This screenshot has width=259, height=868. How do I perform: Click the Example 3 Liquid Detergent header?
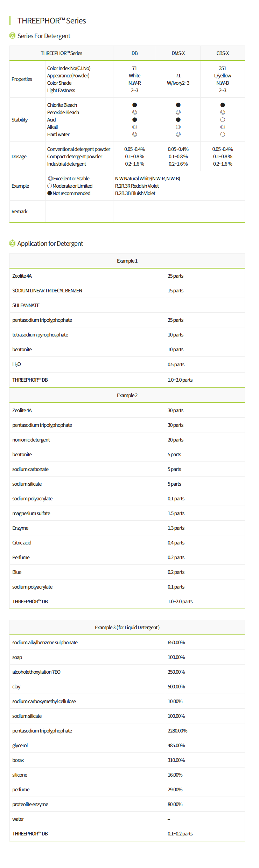point(127,627)
